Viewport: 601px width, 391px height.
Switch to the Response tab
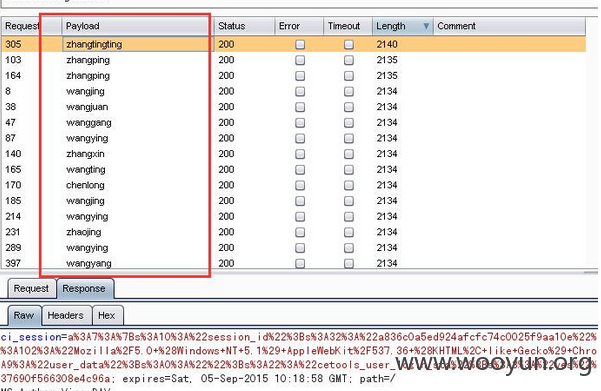pyautogui.click(x=84, y=288)
